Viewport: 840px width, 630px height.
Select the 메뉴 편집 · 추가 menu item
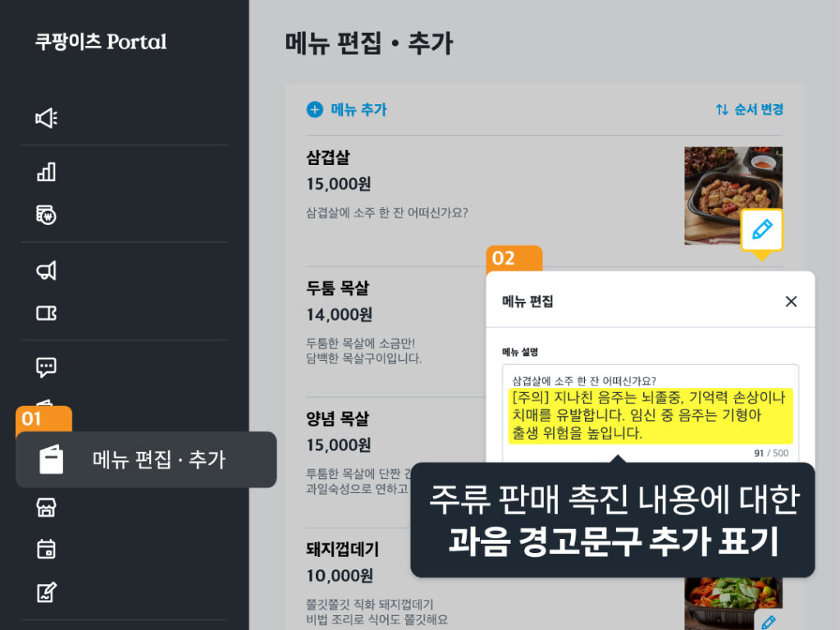click(x=146, y=459)
